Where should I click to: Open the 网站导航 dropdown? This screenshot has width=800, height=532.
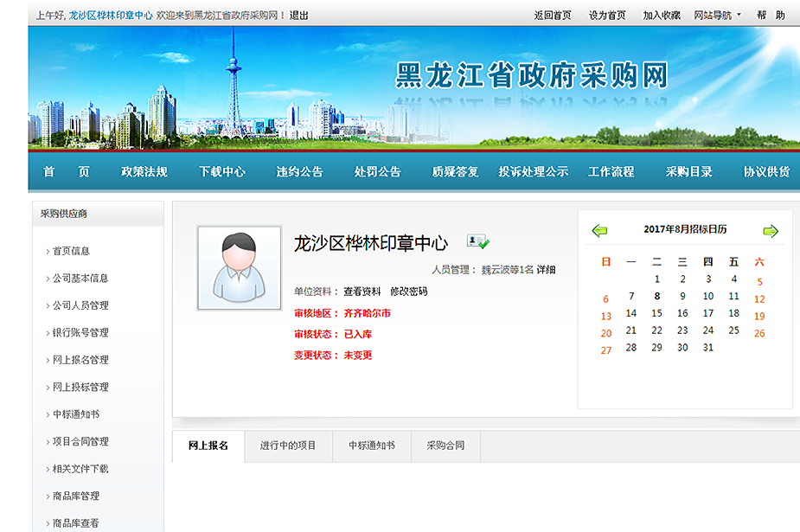[x=717, y=16]
